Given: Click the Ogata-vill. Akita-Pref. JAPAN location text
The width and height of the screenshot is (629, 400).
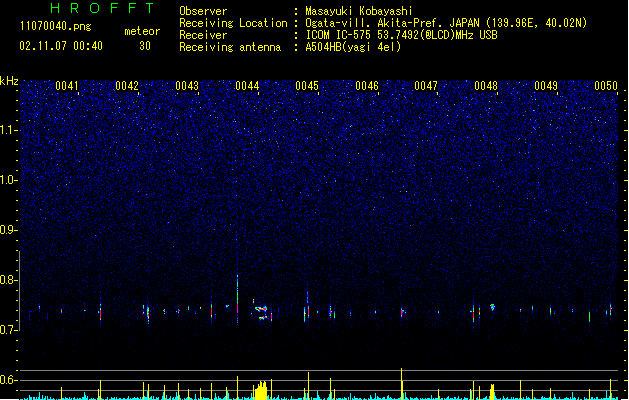Looking at the screenshot, I should tap(446, 23).
